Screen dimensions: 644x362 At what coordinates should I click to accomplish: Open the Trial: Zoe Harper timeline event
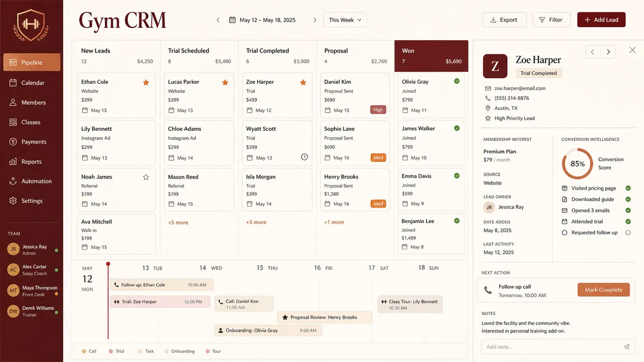pos(160,302)
